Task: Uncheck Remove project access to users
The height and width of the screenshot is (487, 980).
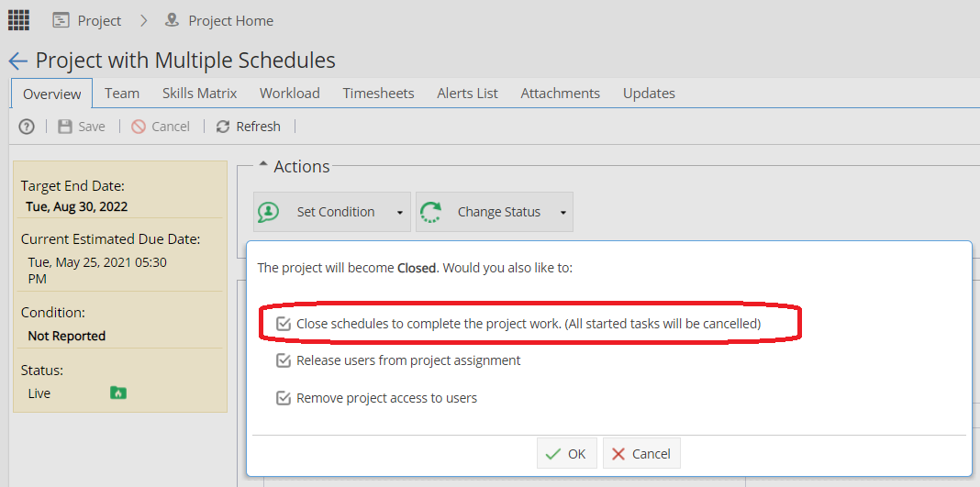Action: point(284,398)
